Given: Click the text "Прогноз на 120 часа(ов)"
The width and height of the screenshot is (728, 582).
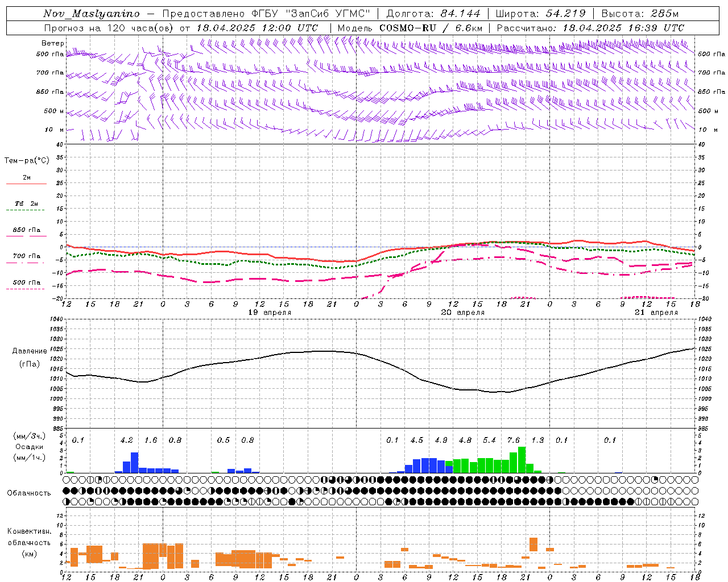Looking at the screenshot, I should (x=109, y=28).
